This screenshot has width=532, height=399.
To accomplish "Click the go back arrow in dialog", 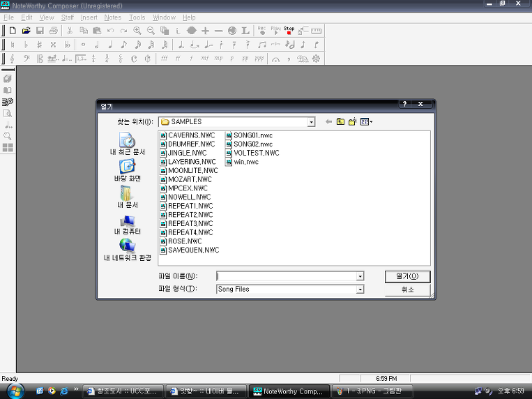I will coord(328,121).
